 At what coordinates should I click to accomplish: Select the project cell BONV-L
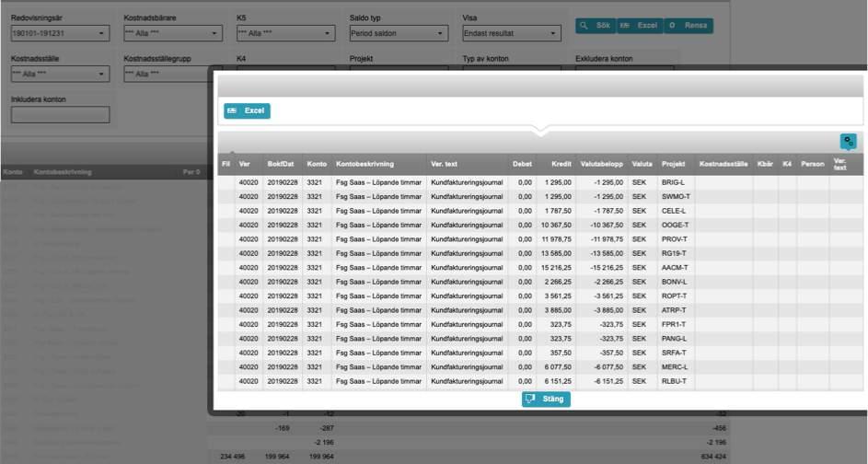pyautogui.click(x=675, y=282)
